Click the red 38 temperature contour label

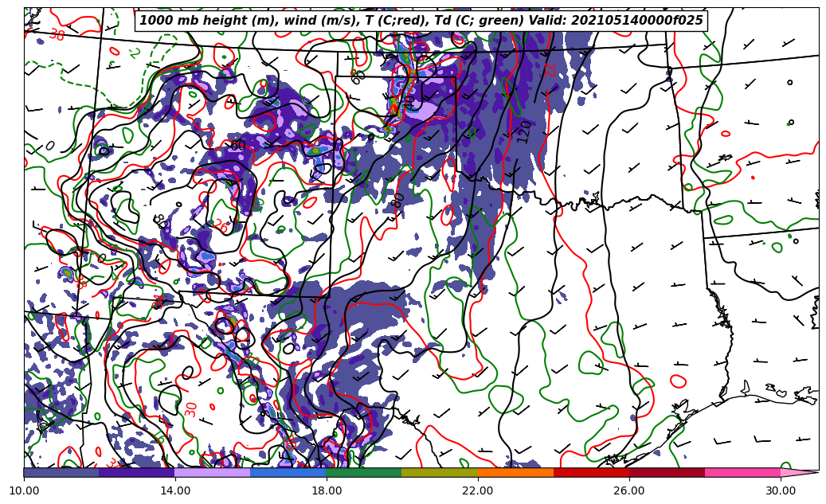tap(57, 35)
